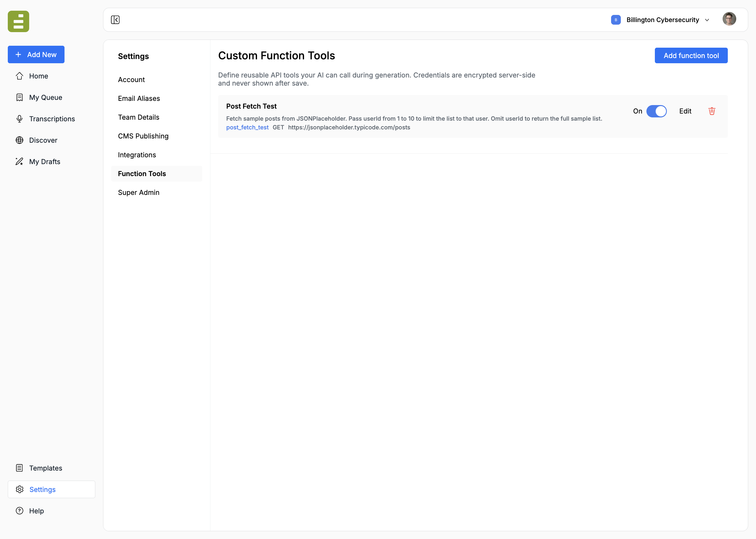Open My Drafts in the sidebar
The width and height of the screenshot is (756, 539).
point(52,162)
